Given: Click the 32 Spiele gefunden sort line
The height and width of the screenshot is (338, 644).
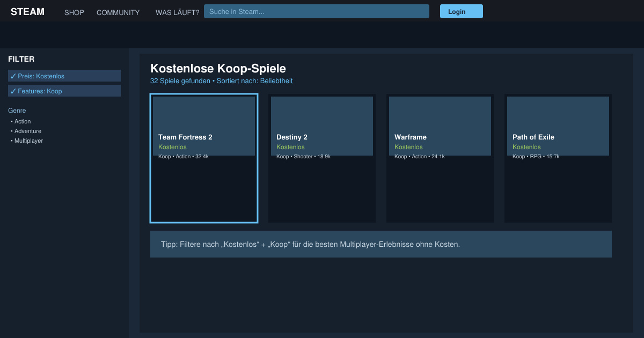Looking at the screenshot, I should 222,81.
